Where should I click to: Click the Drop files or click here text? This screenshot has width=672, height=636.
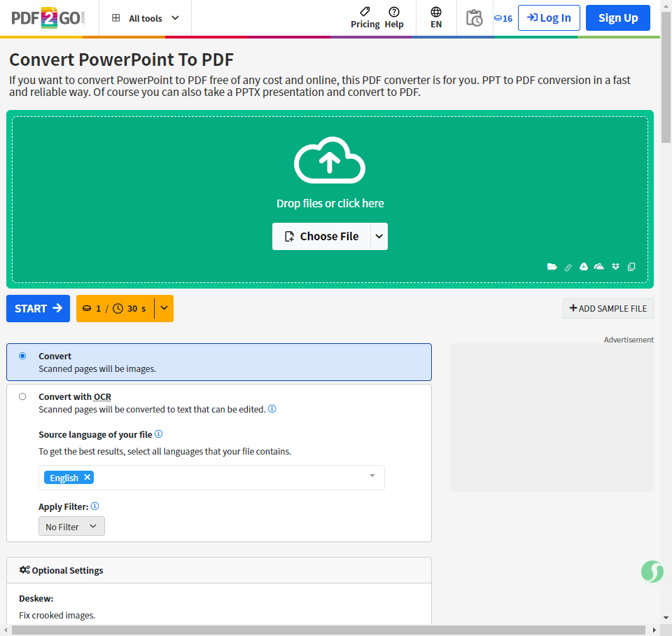click(330, 203)
